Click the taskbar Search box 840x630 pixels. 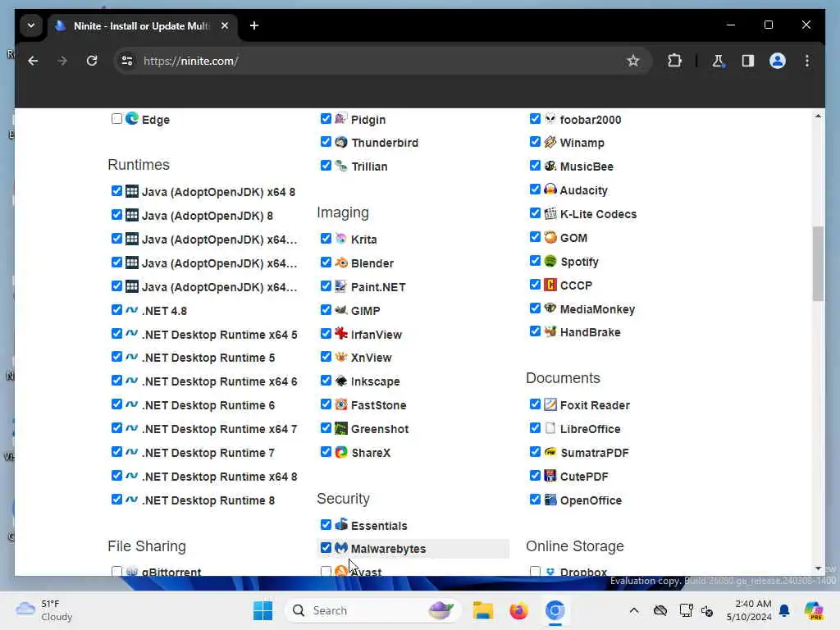(373, 610)
